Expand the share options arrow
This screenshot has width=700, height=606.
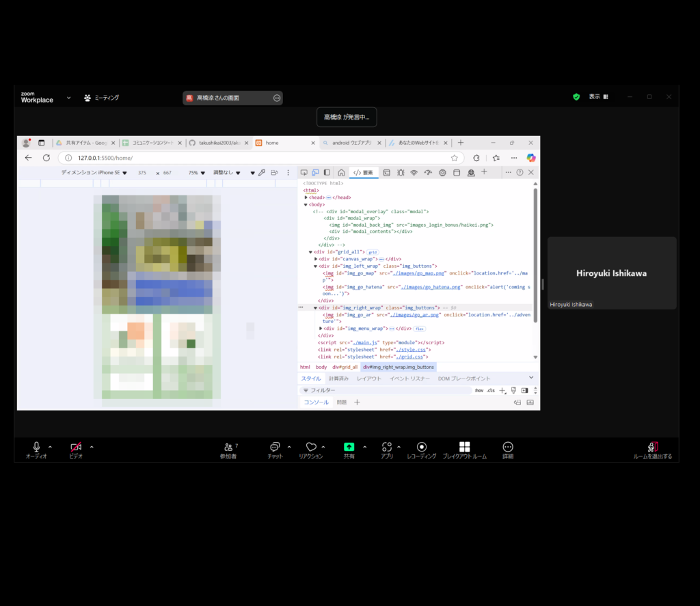(x=365, y=447)
